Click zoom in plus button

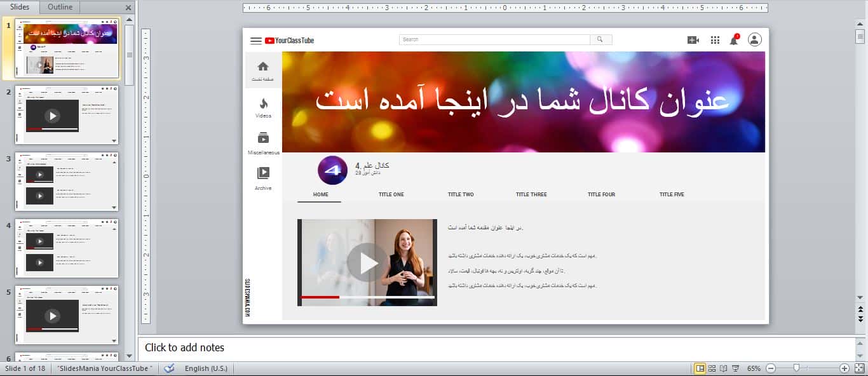point(844,368)
